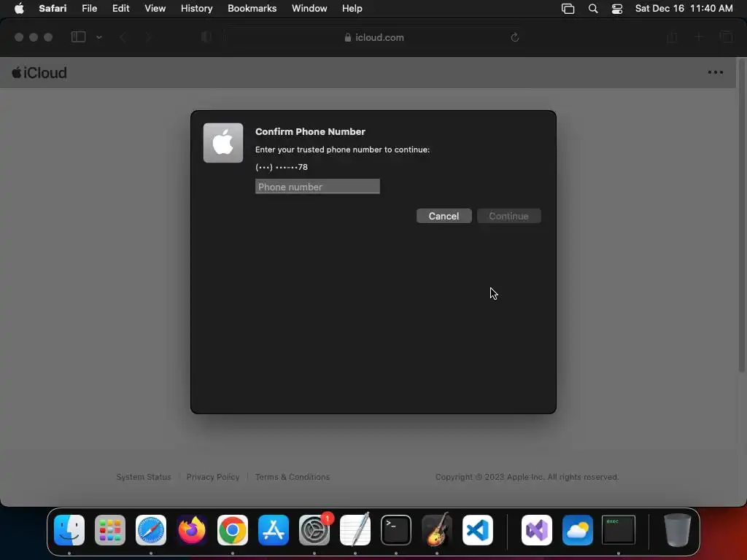
Task: Open System Settings from the Dock
Action: coord(314,530)
